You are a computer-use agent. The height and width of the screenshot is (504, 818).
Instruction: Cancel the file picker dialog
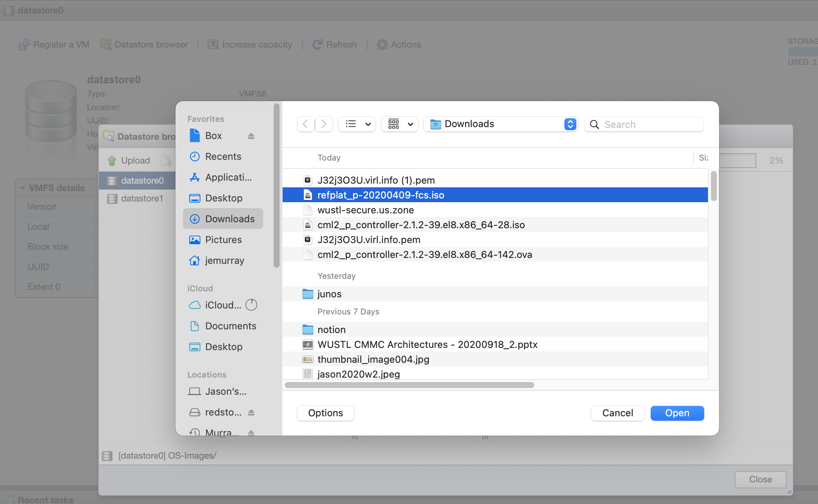[618, 413]
